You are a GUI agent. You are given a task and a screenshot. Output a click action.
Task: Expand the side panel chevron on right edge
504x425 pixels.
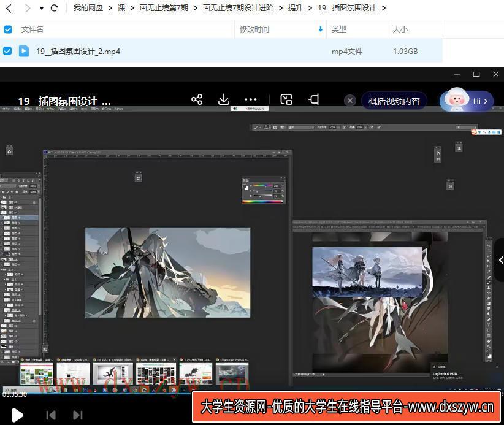pyautogui.click(x=500, y=260)
